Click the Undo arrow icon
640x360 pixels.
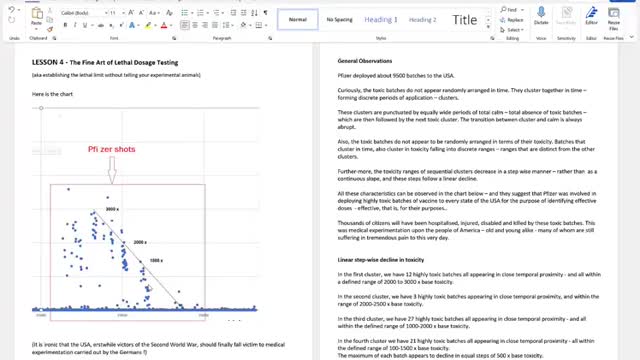pyautogui.click(x=11, y=10)
